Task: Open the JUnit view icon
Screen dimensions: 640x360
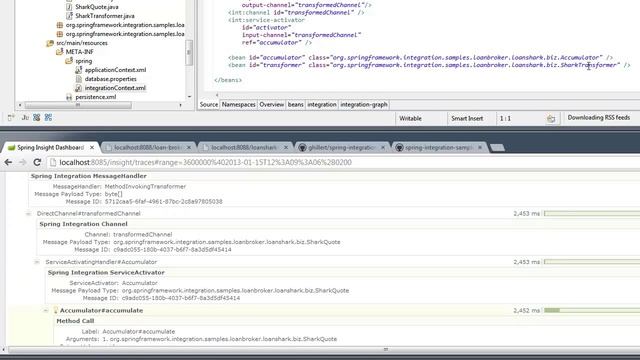Action: [25, 118]
